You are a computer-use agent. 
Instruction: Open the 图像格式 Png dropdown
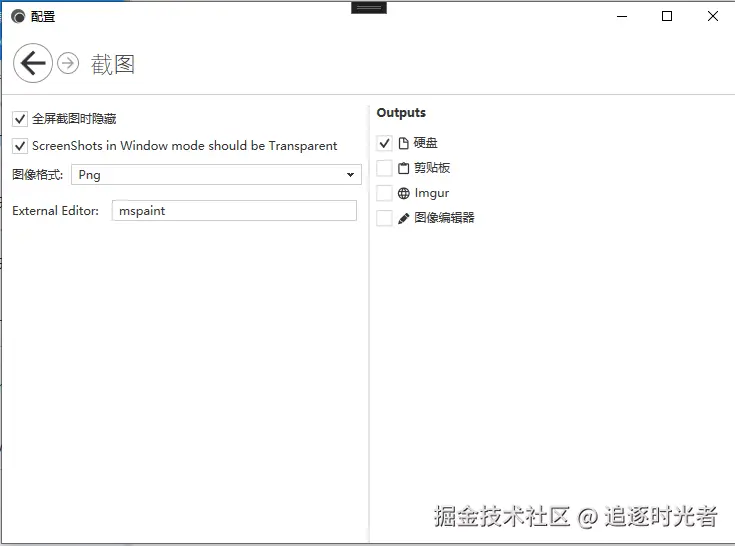[x=216, y=174]
